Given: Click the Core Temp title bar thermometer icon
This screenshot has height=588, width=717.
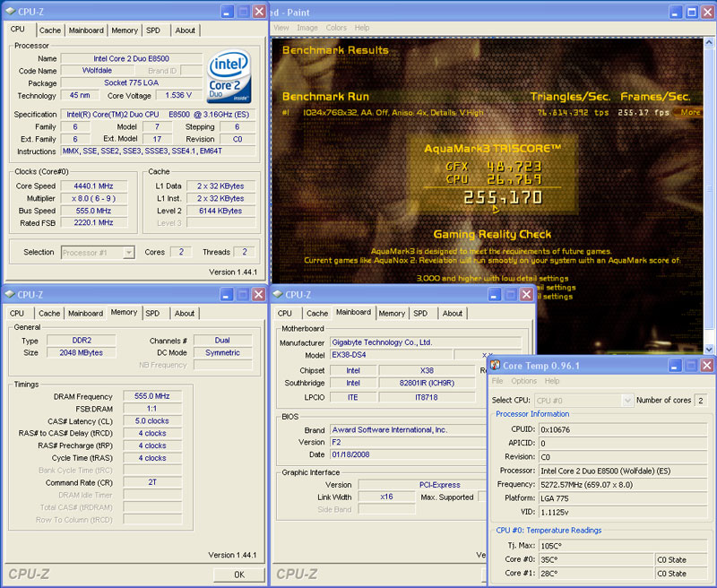Looking at the screenshot, I should 496,366.
